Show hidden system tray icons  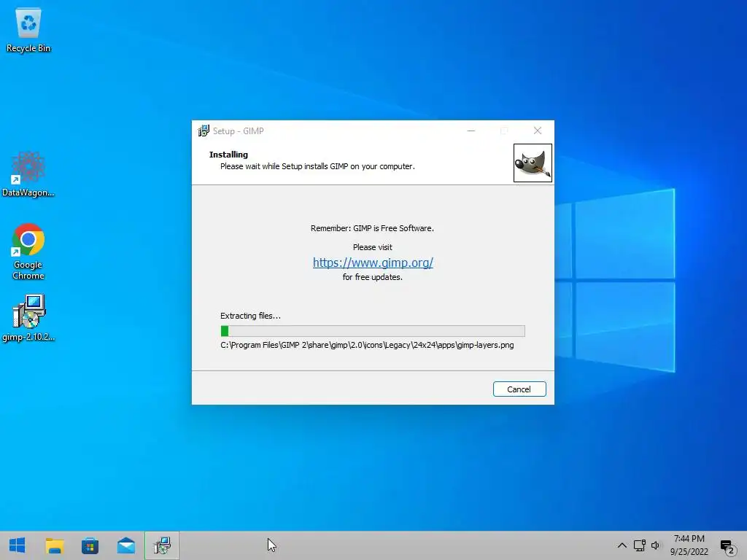[x=622, y=545]
